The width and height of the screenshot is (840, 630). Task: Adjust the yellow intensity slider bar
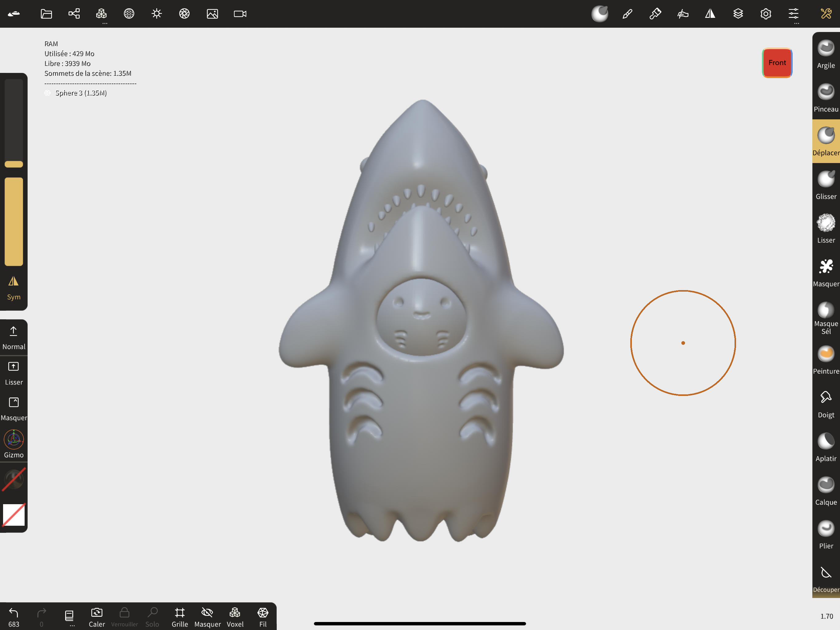point(14,221)
